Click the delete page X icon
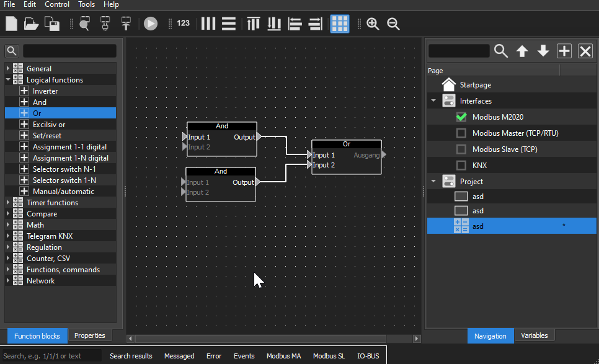The image size is (599, 364). pos(585,51)
